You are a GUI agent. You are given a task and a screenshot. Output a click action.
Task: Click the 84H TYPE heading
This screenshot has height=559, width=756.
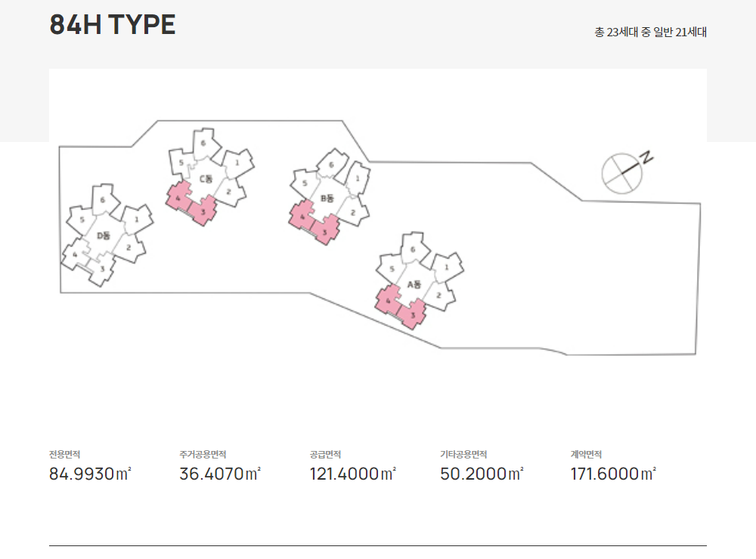click(x=113, y=25)
